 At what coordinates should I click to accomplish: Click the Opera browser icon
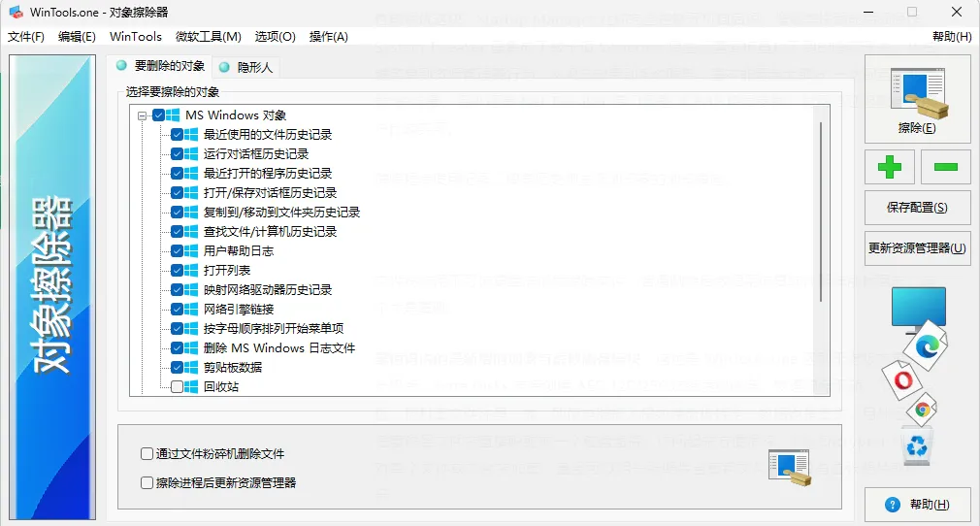click(x=902, y=380)
